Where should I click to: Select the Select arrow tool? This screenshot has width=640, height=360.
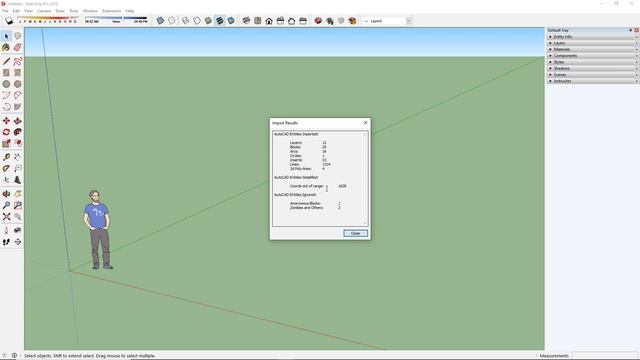click(6, 36)
